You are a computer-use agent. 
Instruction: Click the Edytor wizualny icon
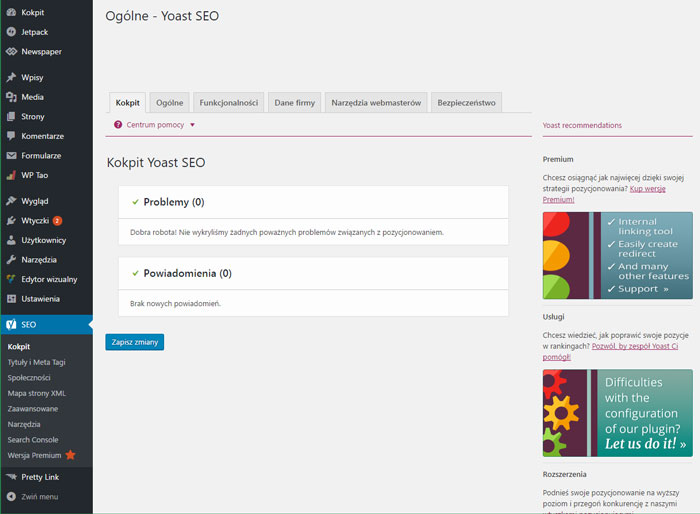pos(11,280)
